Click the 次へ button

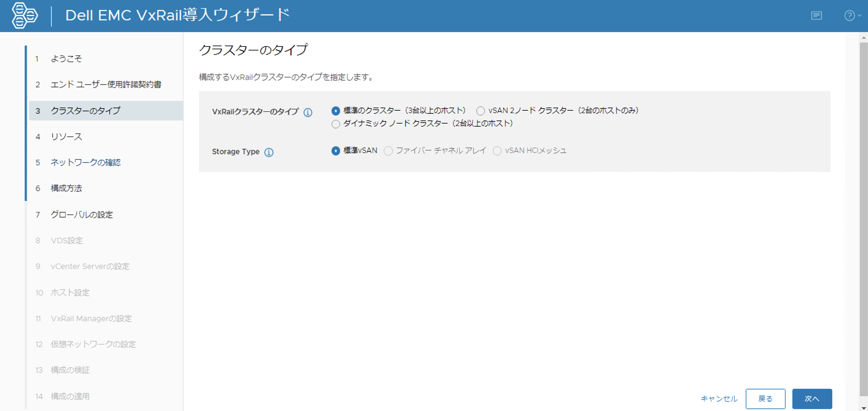pos(812,398)
